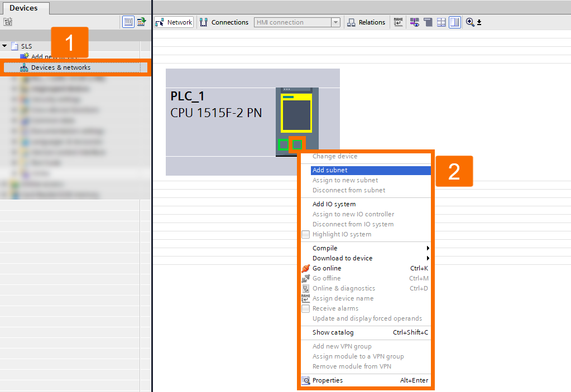Viewport: 571px width, 392px height.
Task: Click the left green PROFINET port on PLC
Action: (x=284, y=144)
